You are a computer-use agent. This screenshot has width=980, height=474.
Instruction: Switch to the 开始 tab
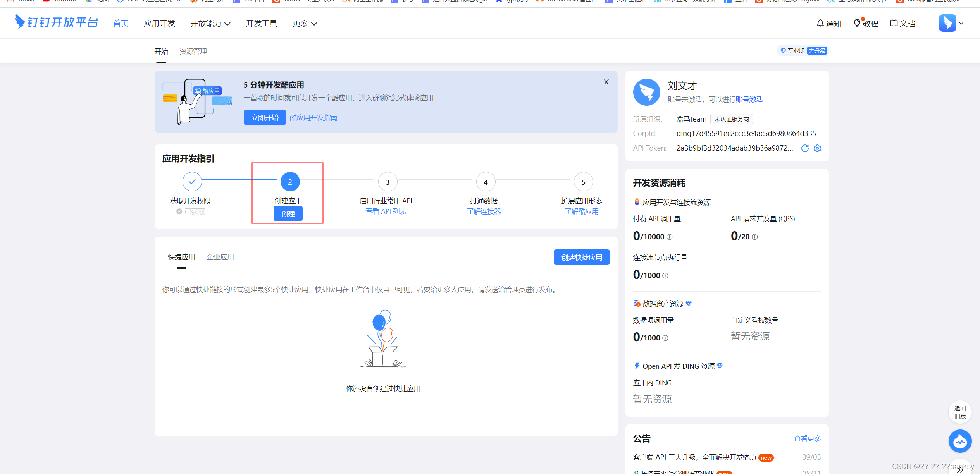(161, 52)
